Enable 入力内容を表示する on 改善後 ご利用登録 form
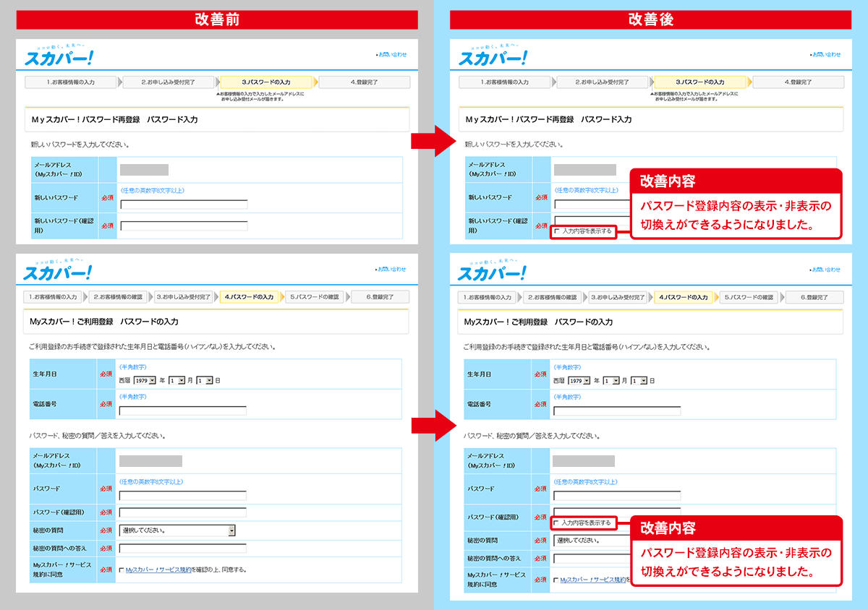This screenshot has height=610, width=868. point(556,523)
